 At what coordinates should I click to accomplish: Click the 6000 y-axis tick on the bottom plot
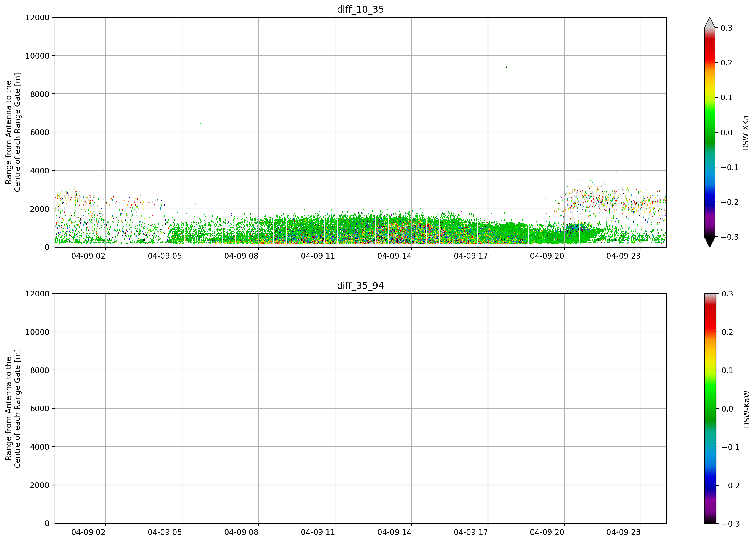point(40,408)
